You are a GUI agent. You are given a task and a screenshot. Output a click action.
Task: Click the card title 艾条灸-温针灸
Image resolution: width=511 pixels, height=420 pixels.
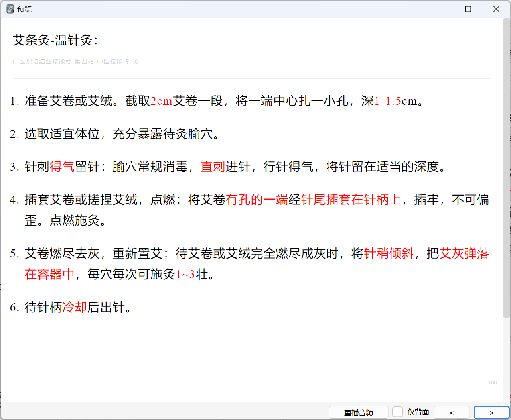(55, 40)
